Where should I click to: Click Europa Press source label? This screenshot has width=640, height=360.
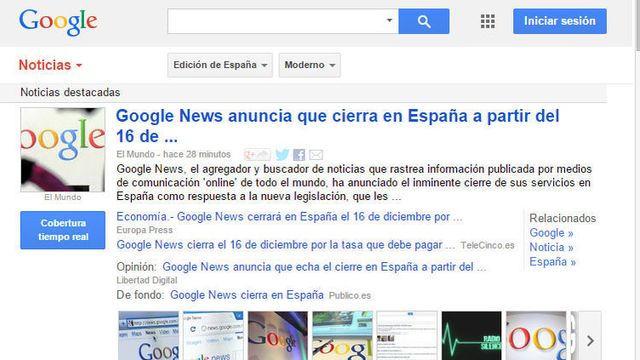click(x=144, y=230)
